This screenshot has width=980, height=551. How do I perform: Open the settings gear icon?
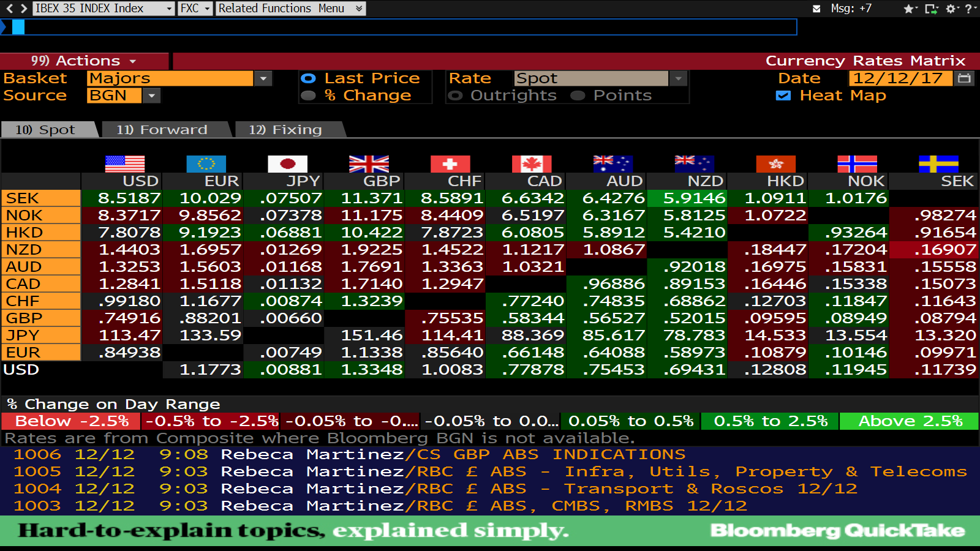coord(952,9)
